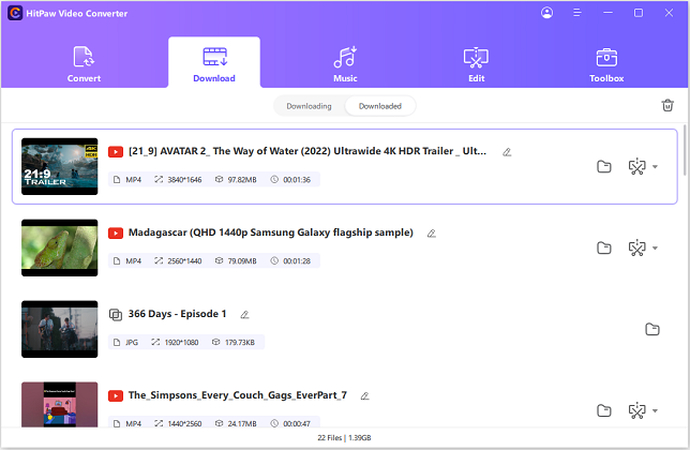The height and width of the screenshot is (450, 690).
Task: Close the HitPaw Video Converter window
Action: pos(669,13)
